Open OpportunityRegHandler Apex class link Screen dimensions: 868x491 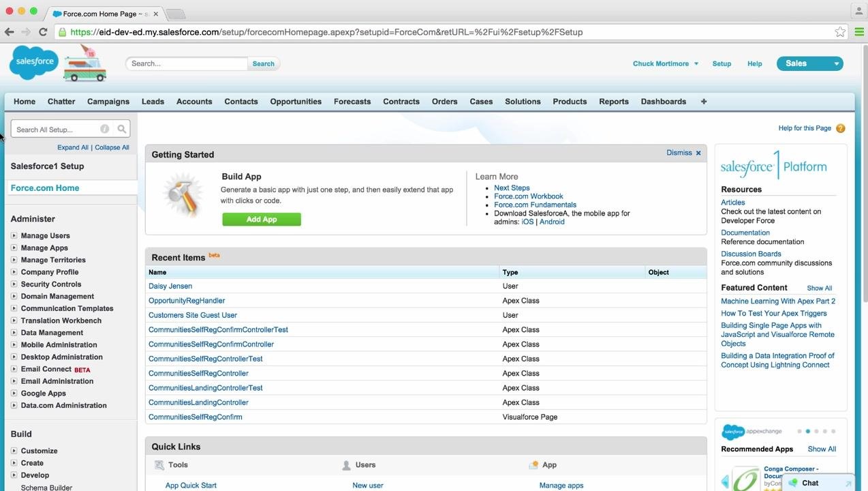tap(187, 300)
